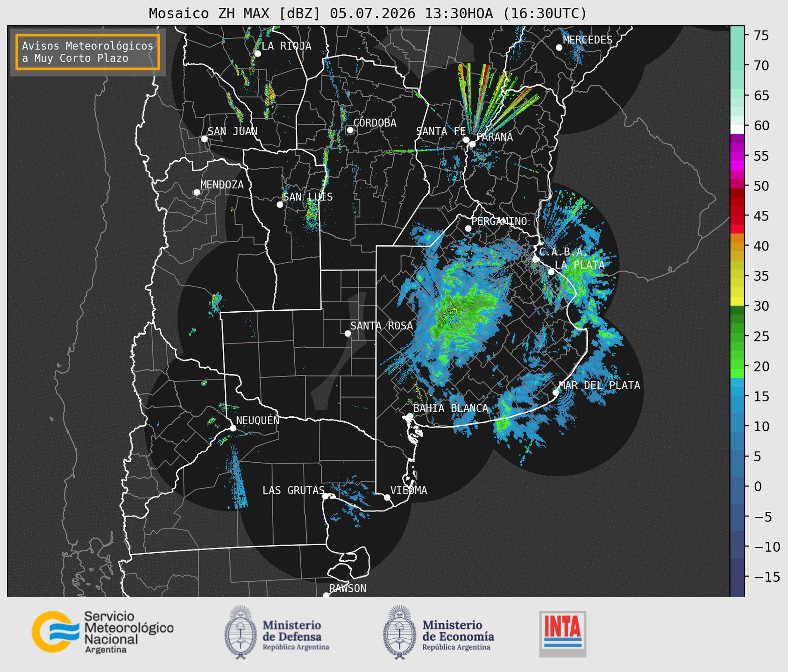Click the Las Grutas marker dot
Screen dimensions: 788x672
[x=326, y=496]
